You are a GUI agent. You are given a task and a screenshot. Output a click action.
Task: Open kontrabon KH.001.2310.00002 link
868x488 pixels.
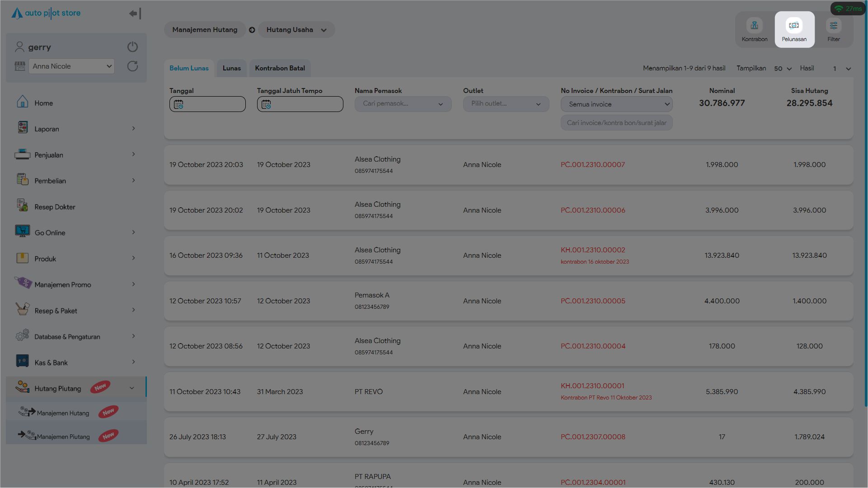click(x=592, y=250)
